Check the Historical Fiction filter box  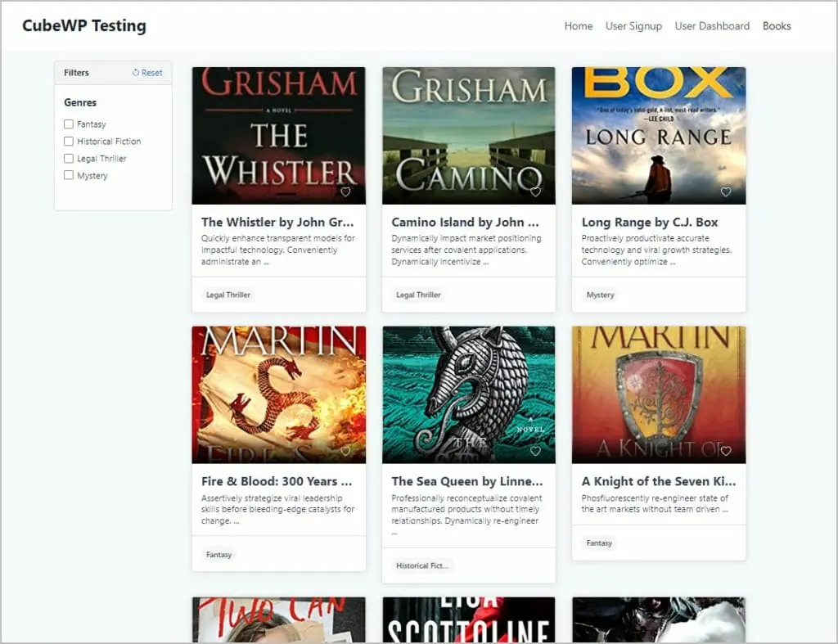coord(69,141)
